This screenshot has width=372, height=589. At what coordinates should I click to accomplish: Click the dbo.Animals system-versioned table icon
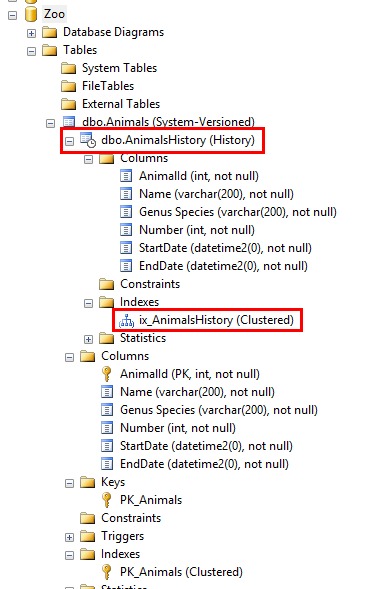click(x=69, y=122)
